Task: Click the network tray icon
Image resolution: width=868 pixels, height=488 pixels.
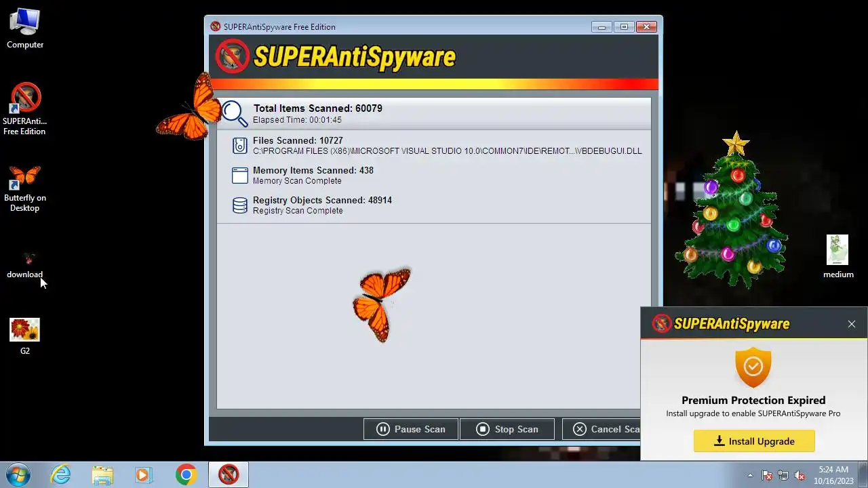Action: pyautogui.click(x=783, y=475)
